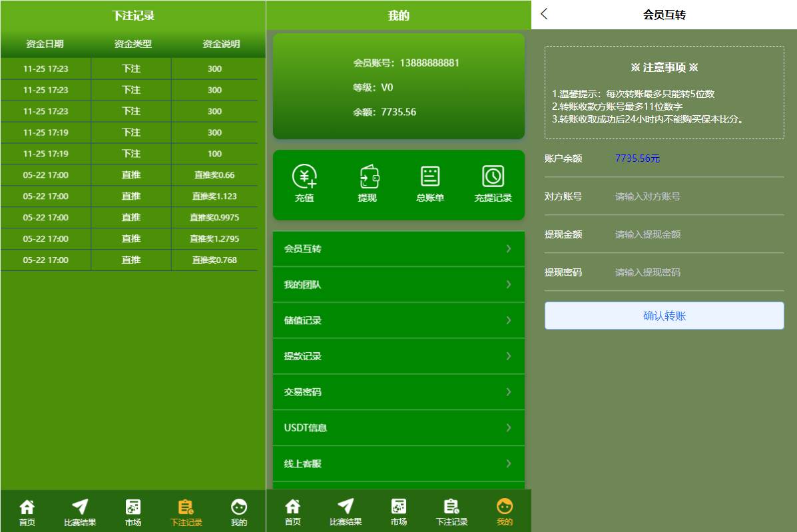This screenshot has width=797, height=532.
Task: Focus the 对方账号 input field
Action: tap(699, 196)
